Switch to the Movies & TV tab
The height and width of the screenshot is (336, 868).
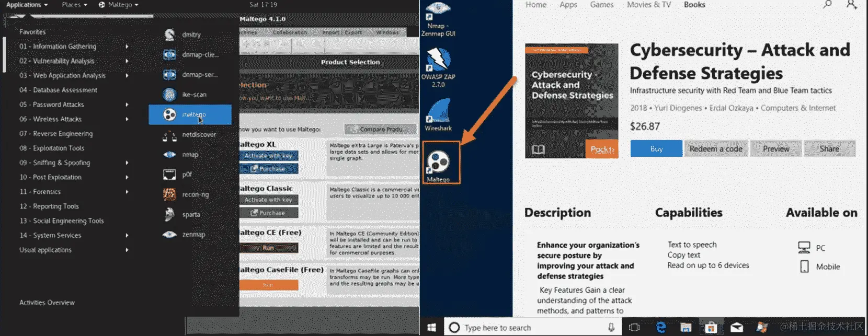click(649, 5)
